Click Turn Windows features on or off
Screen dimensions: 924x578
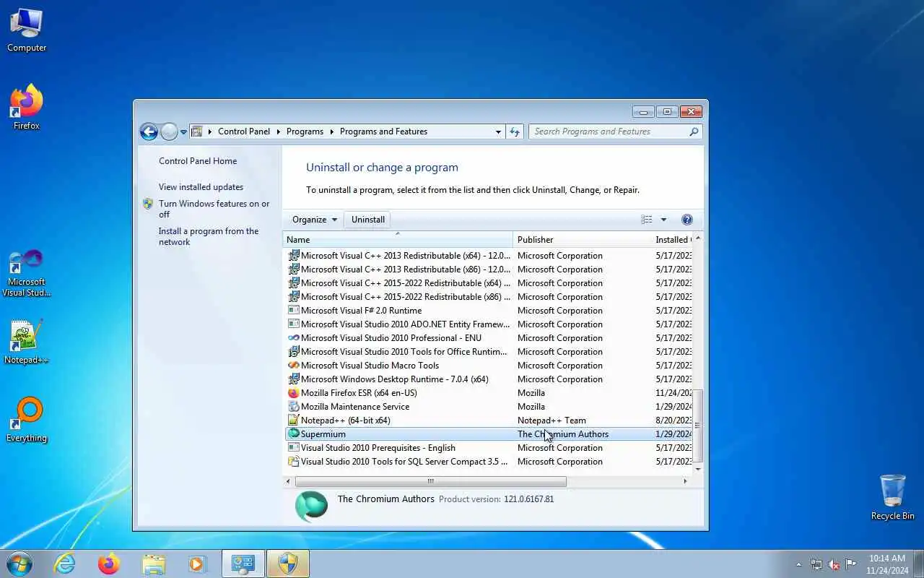coord(214,209)
